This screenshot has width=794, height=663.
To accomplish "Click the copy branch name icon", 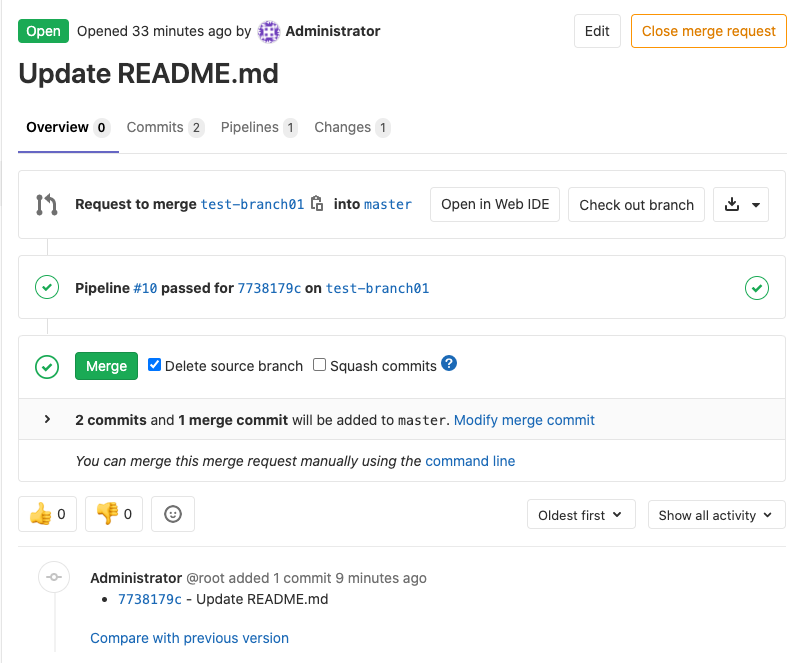I will pos(317,204).
